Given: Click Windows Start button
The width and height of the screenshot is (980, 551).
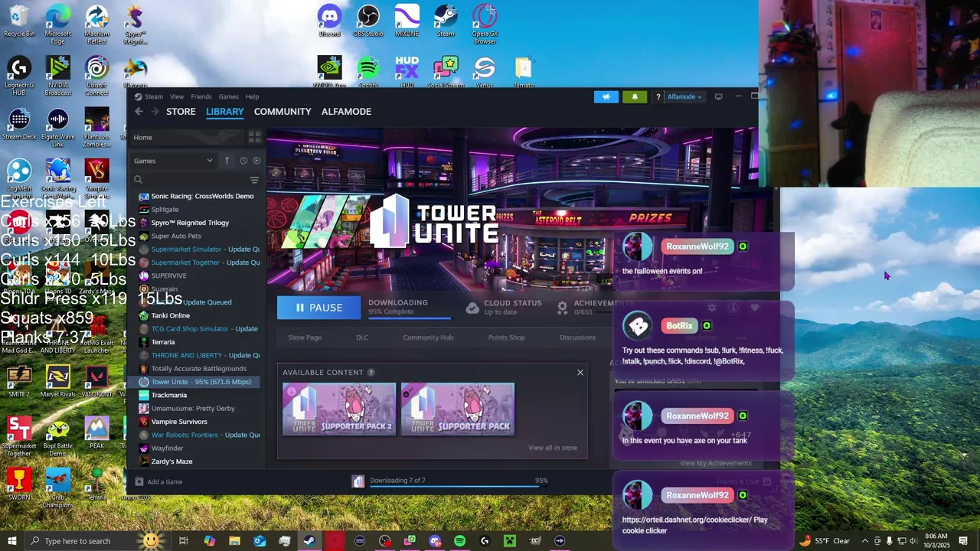Looking at the screenshot, I should point(11,541).
